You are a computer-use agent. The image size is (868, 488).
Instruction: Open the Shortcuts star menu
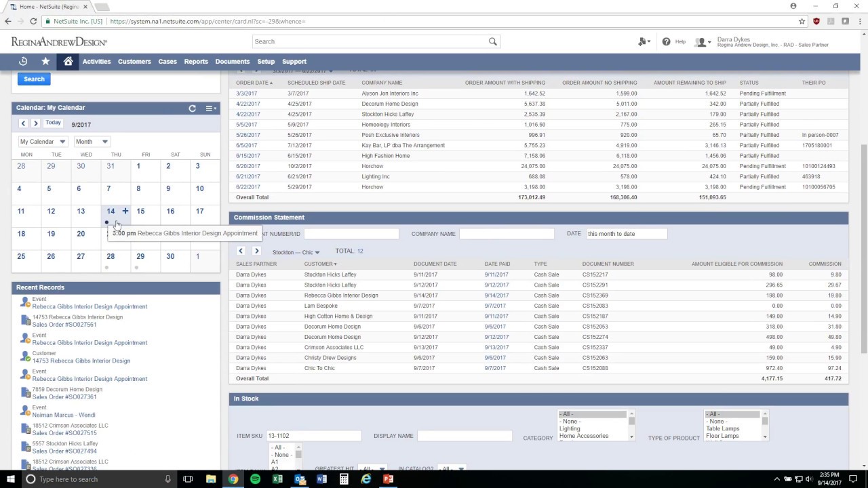click(45, 62)
